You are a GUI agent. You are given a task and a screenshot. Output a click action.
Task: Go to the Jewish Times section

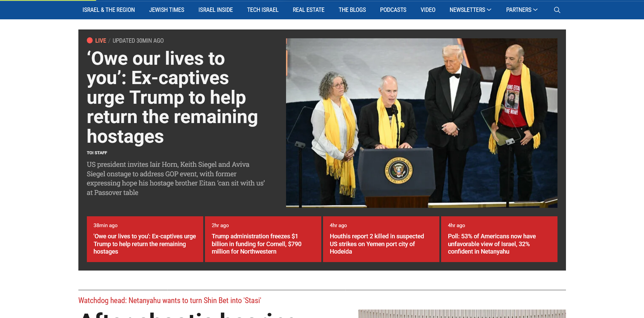pyautogui.click(x=167, y=10)
